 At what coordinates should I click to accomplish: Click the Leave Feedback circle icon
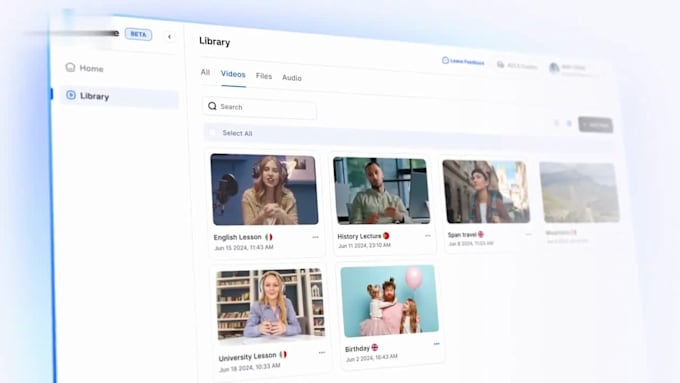point(445,60)
